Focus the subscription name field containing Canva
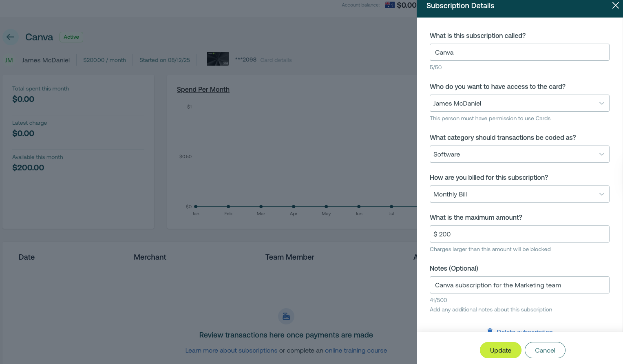The height and width of the screenshot is (364, 623). click(519, 52)
